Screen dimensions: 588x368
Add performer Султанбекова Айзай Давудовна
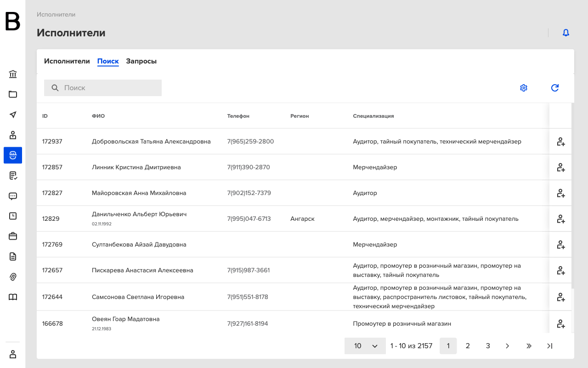tap(560, 245)
